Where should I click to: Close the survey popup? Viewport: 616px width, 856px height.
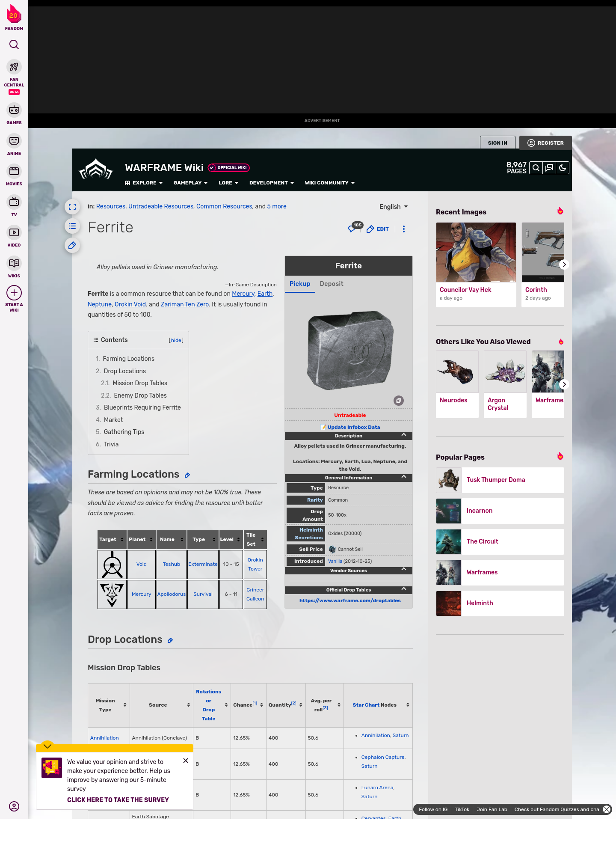[x=186, y=761]
